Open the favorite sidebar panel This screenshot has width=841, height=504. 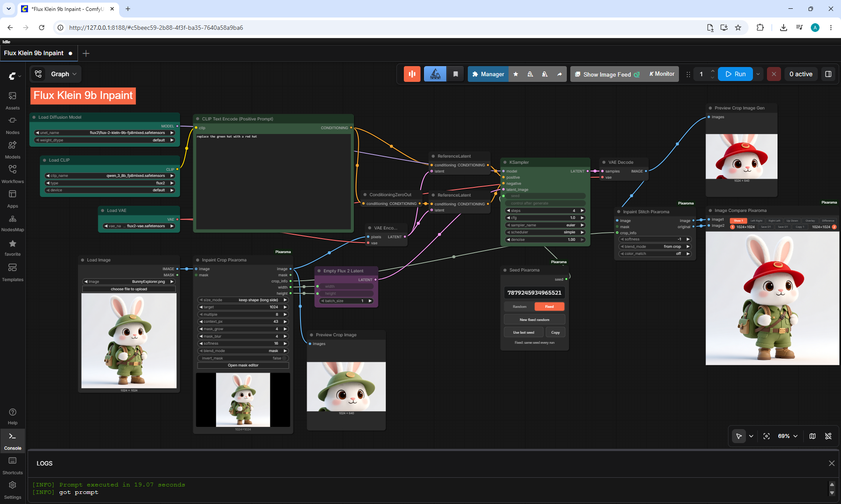point(13,248)
